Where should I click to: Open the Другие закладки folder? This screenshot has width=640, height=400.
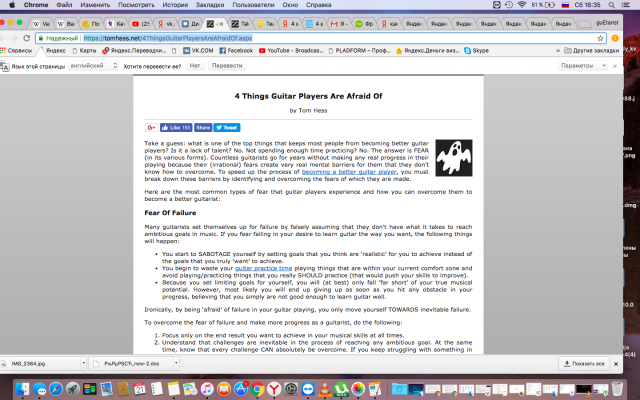point(591,51)
